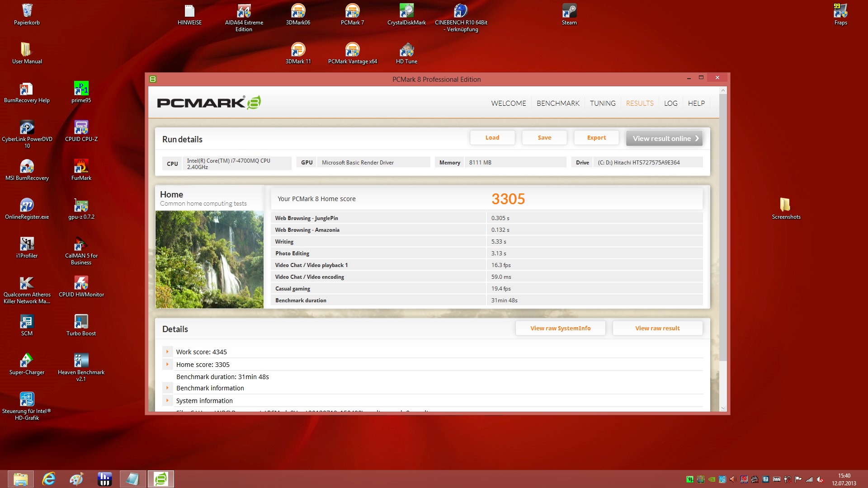Image resolution: width=868 pixels, height=488 pixels.
Task: Open the LOG tab
Action: pos(671,103)
